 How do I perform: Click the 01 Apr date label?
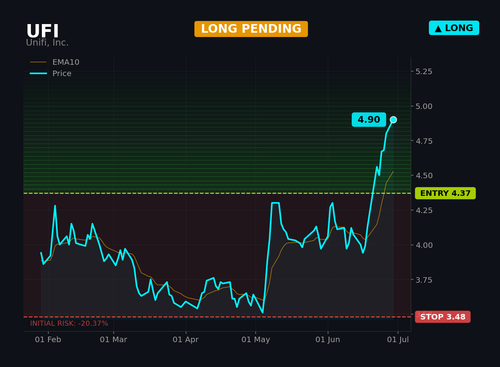[x=185, y=340]
